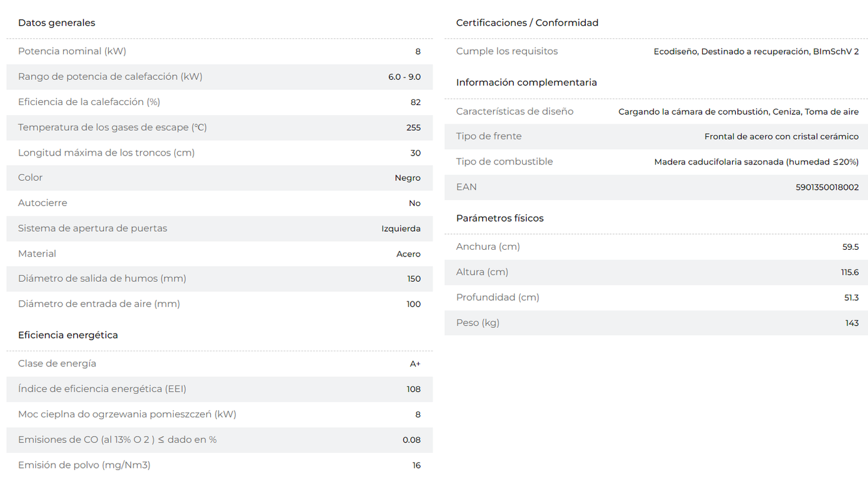Click Diámetro de salida de humos label
The width and height of the screenshot is (868, 490).
102,279
